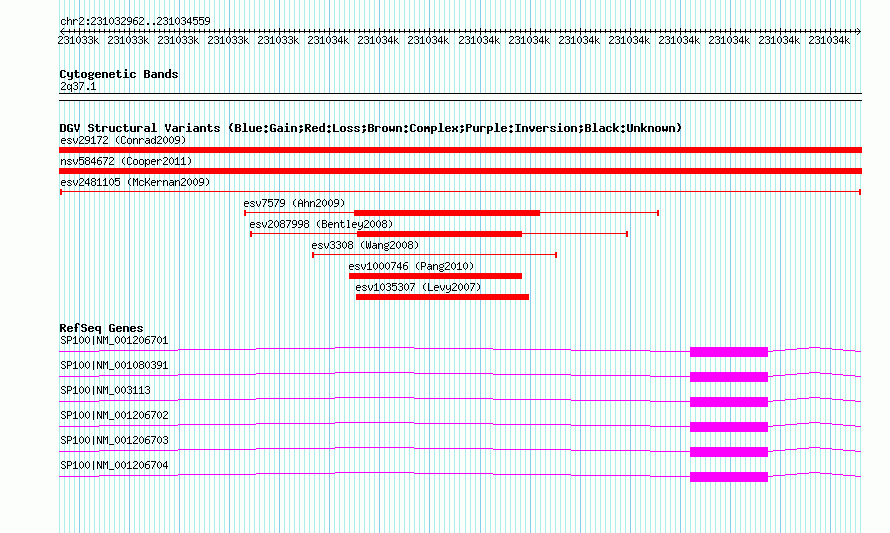The width and height of the screenshot is (890, 533).
Task: Open variant label esv7579 (Ahn2009)
Action: 294,203
